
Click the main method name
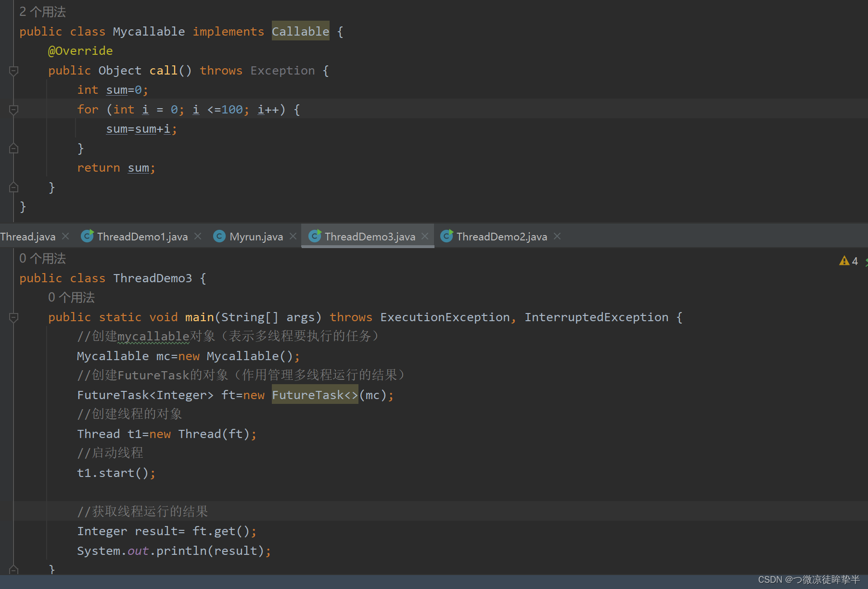[x=199, y=317]
